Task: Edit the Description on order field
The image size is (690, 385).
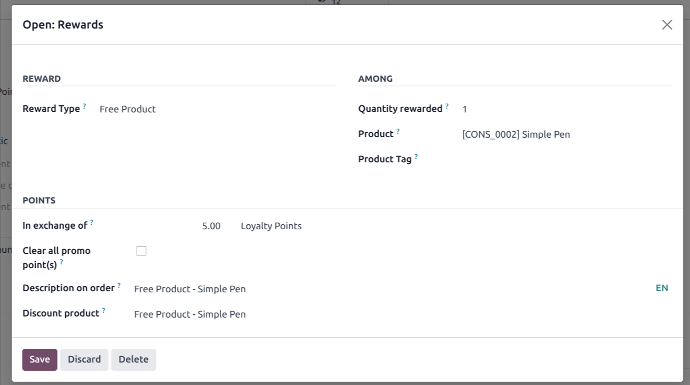Action: (x=392, y=289)
